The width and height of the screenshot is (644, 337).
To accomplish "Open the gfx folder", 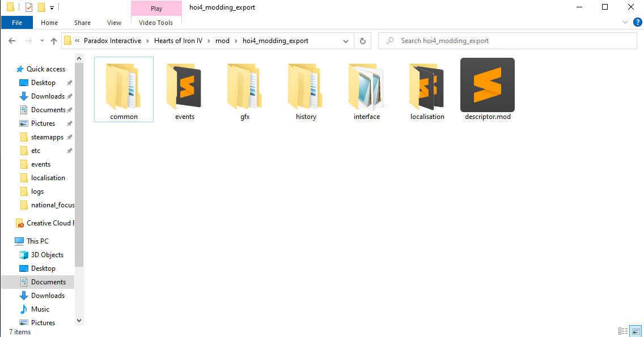I will point(245,87).
